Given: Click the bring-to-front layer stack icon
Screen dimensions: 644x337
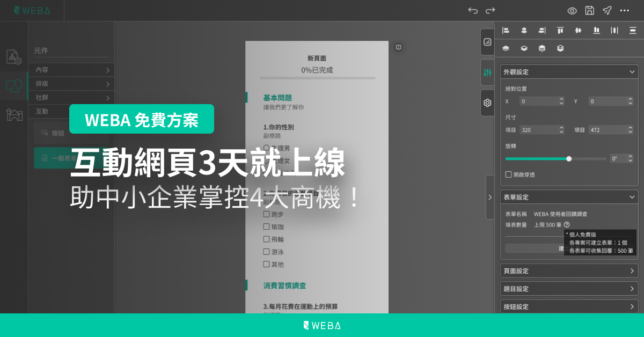Looking at the screenshot, I should 505,48.
